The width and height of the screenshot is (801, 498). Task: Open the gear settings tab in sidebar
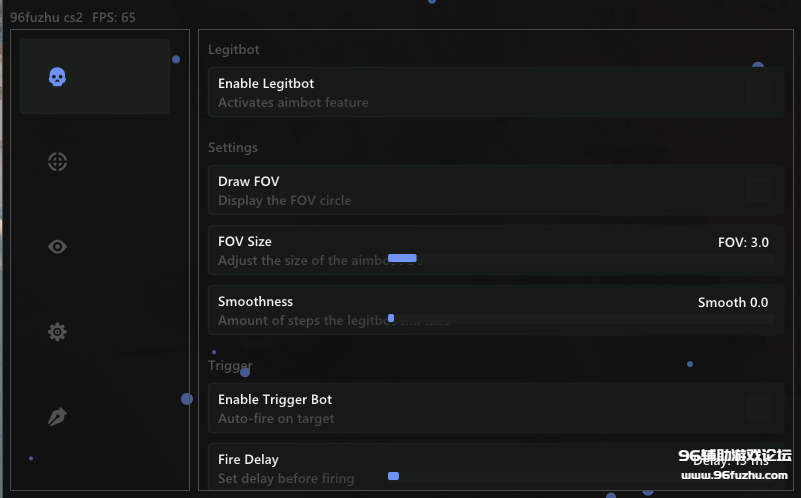(x=57, y=332)
